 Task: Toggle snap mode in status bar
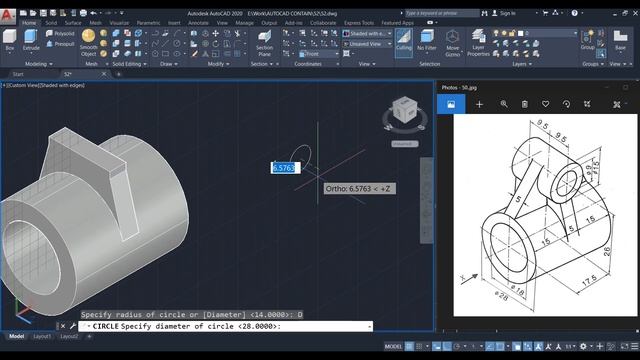pyautogui.click(x=419, y=347)
